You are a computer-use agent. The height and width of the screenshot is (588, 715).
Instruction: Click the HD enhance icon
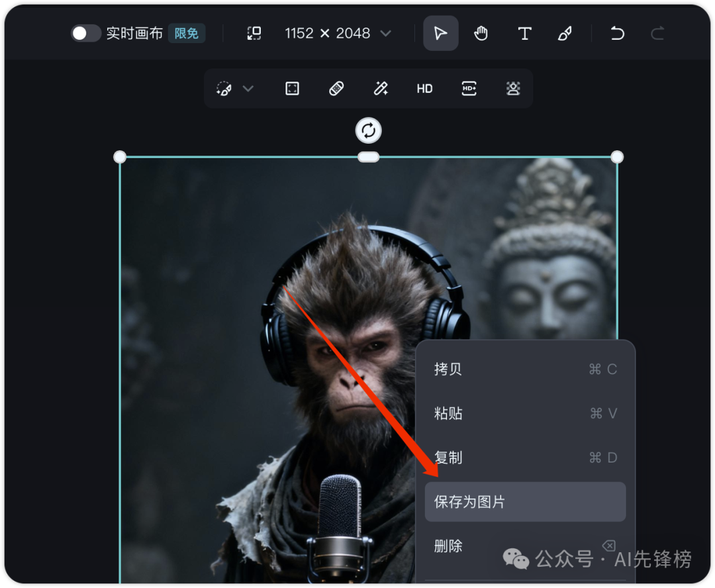coord(424,88)
